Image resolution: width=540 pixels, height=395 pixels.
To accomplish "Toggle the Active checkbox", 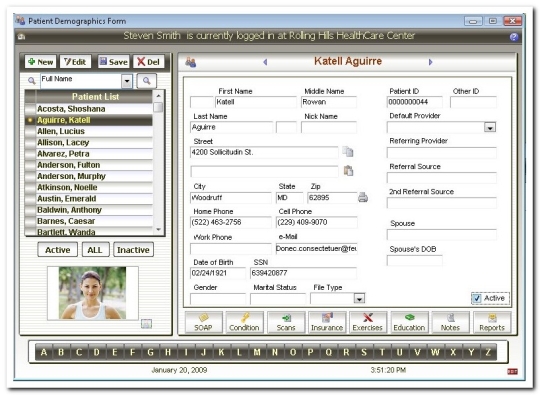I will pyautogui.click(x=477, y=298).
